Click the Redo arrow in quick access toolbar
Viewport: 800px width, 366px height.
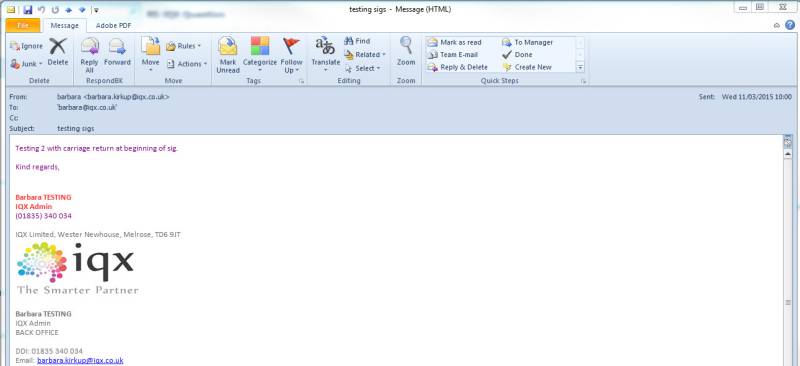(x=55, y=9)
